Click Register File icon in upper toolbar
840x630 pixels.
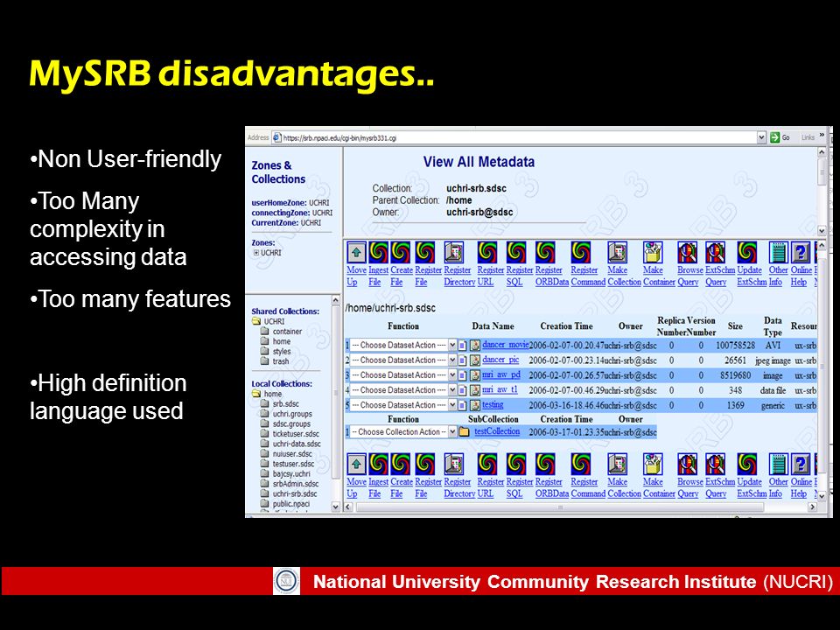[x=425, y=252]
